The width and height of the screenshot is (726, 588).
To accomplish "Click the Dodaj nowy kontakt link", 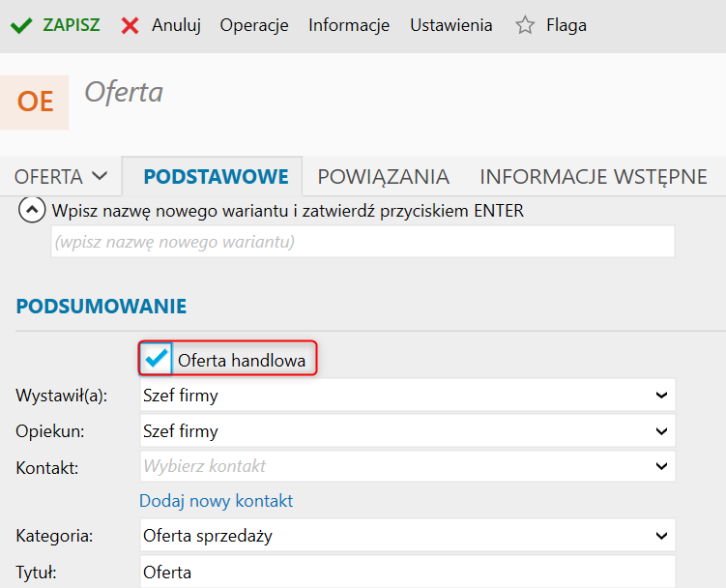I will (x=217, y=501).
